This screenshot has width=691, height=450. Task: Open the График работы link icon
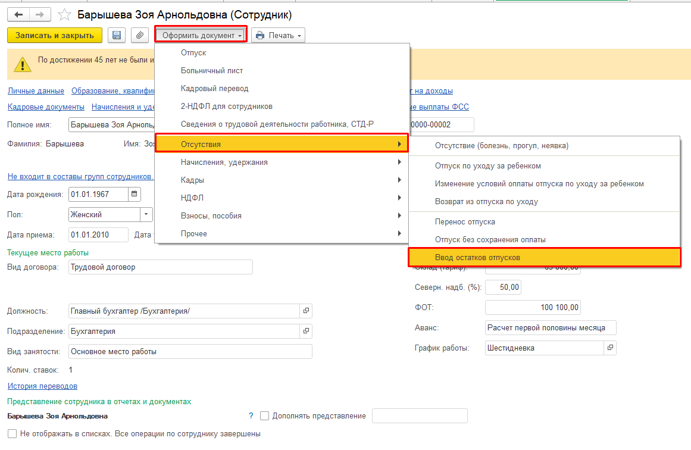coord(610,348)
